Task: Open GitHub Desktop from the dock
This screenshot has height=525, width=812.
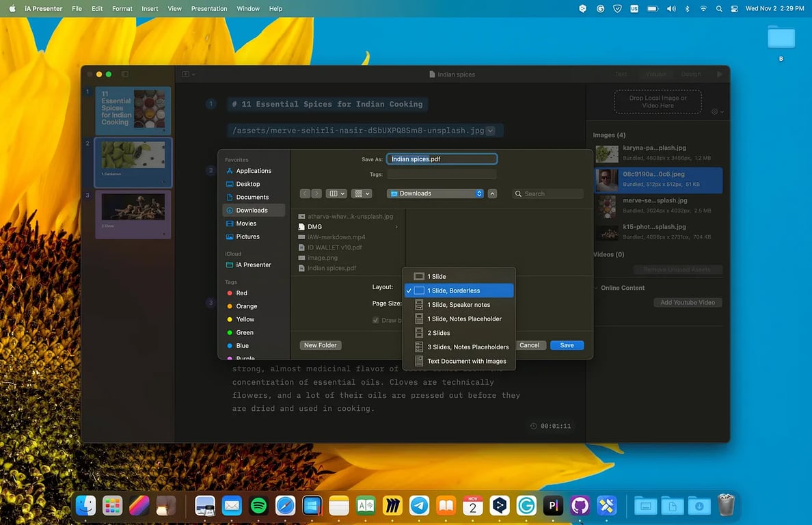Action: pyautogui.click(x=580, y=506)
